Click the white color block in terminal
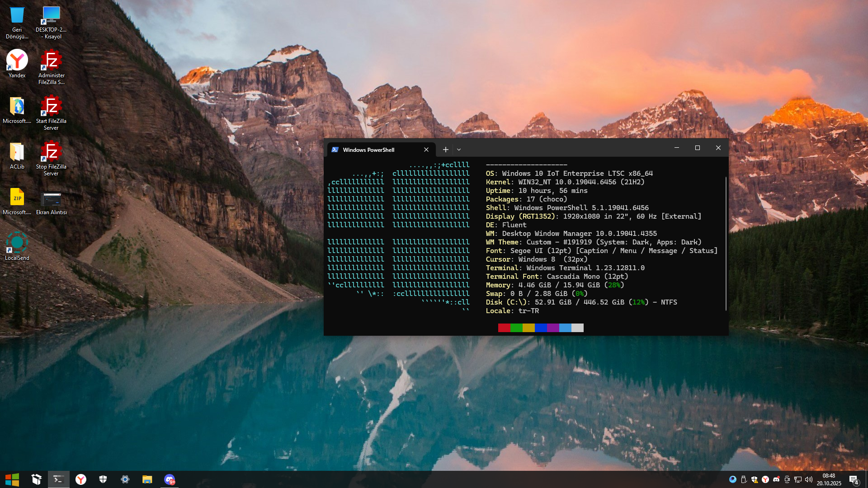This screenshot has height=488, width=868. [x=577, y=328]
